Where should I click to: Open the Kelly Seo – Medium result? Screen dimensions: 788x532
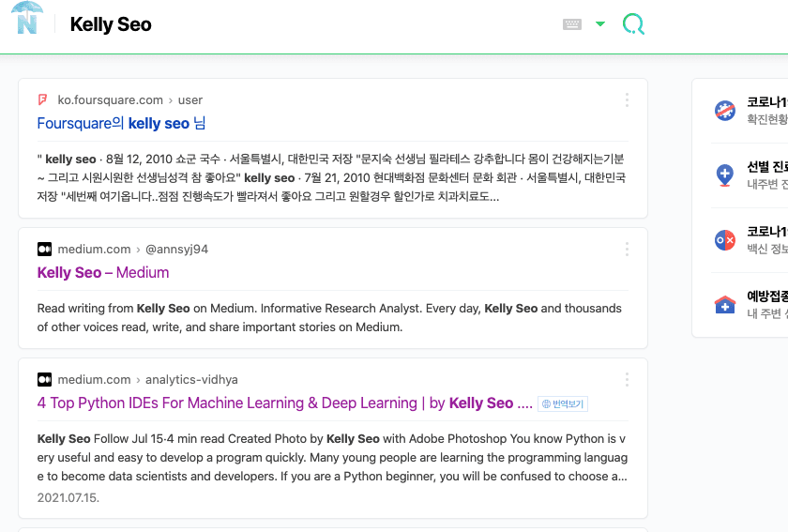click(x=103, y=272)
